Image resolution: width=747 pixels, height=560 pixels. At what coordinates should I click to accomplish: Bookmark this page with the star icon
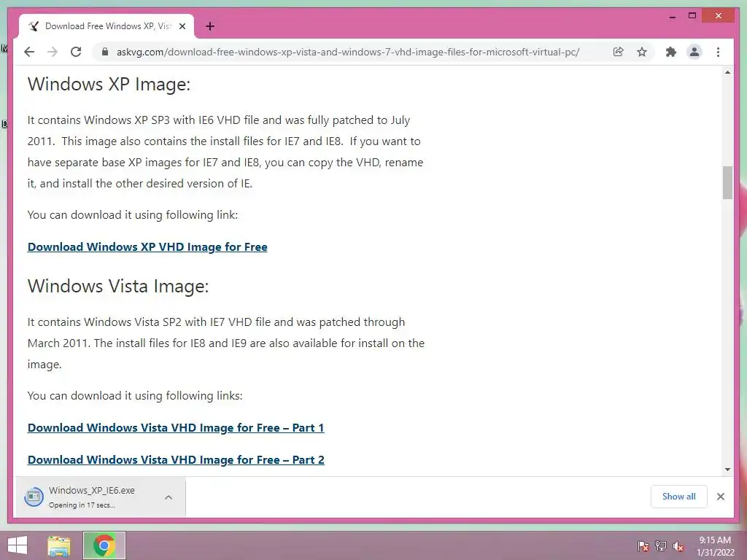click(642, 52)
